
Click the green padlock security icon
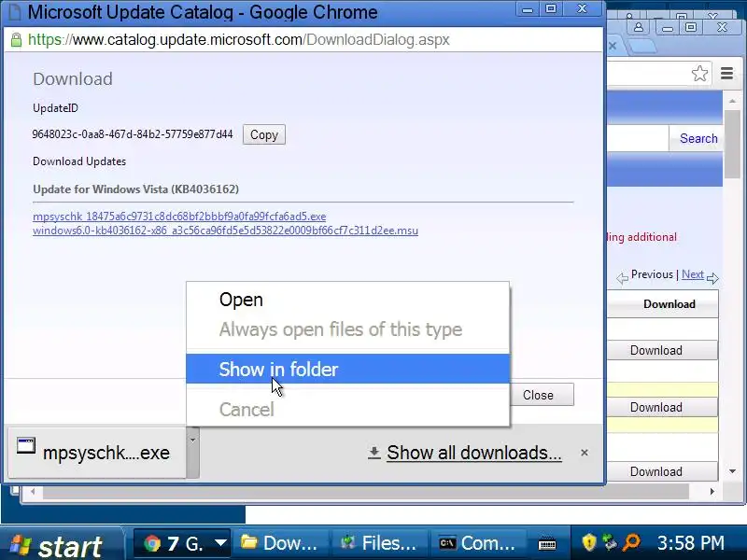pyautogui.click(x=16, y=39)
